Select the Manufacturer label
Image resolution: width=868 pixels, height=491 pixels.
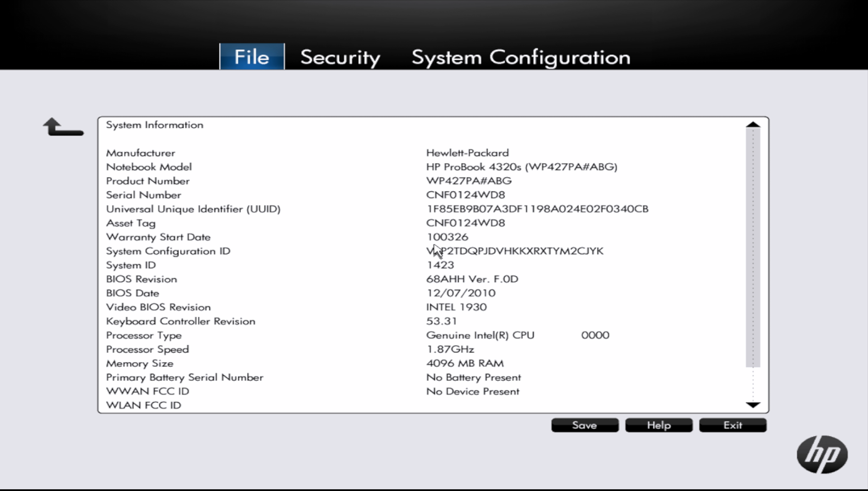coord(141,153)
